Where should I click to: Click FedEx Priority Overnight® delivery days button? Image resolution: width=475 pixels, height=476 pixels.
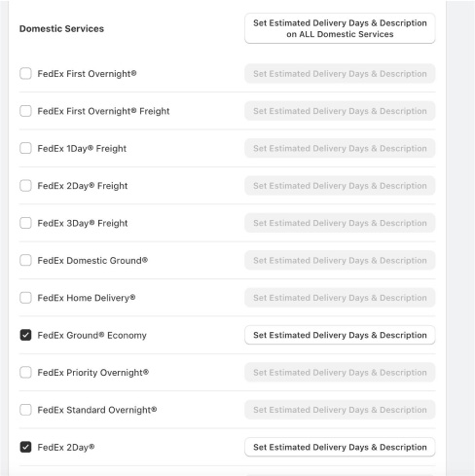click(x=340, y=372)
